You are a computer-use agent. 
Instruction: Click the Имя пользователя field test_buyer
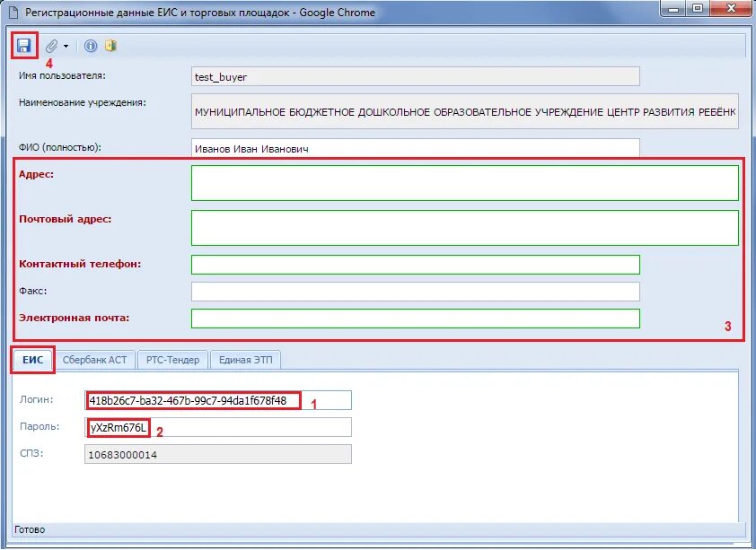pyautogui.click(x=415, y=76)
